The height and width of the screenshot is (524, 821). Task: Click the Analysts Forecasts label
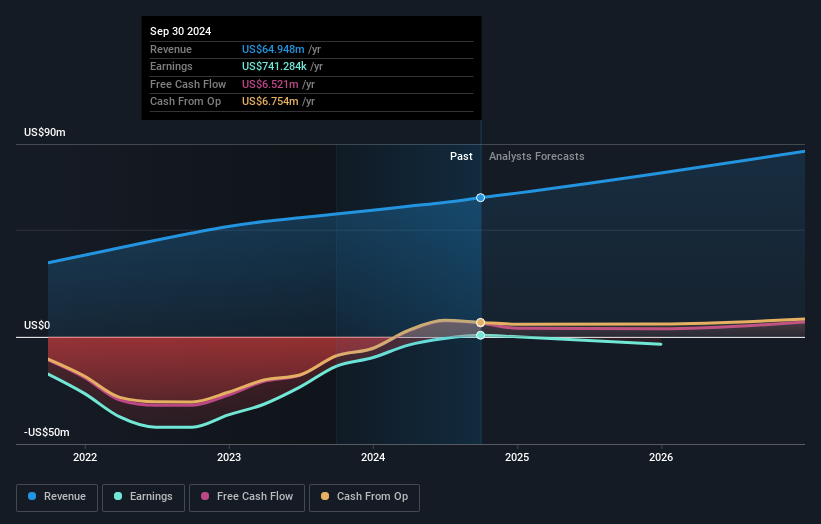[537, 157]
